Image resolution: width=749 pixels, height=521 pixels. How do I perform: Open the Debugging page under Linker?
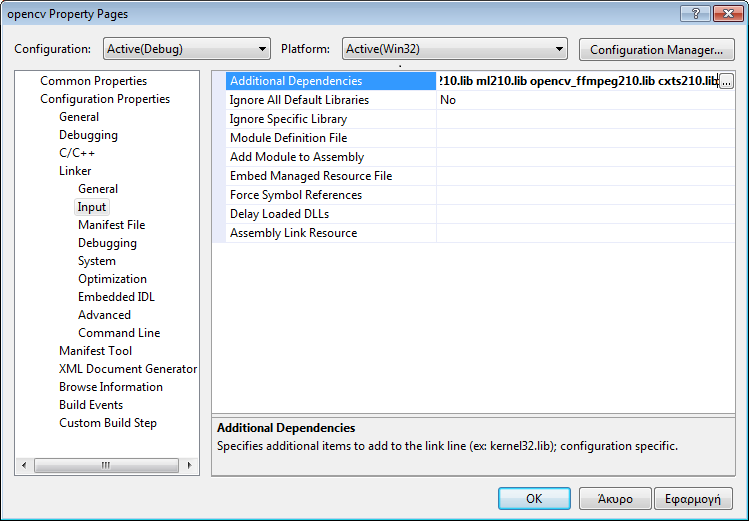pyautogui.click(x=107, y=243)
